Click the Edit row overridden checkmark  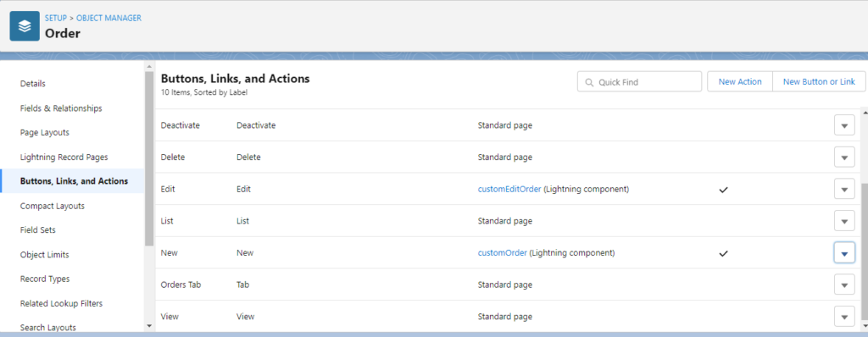coord(723,190)
